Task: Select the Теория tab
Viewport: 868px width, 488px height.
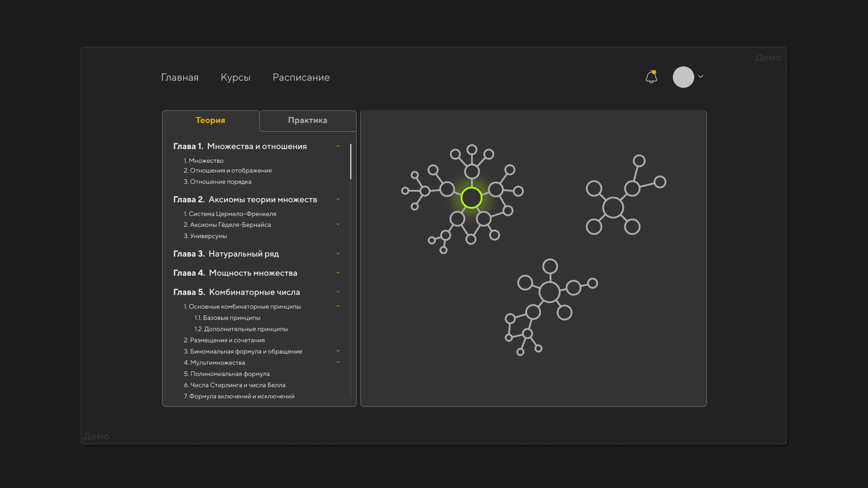Action: (x=210, y=120)
